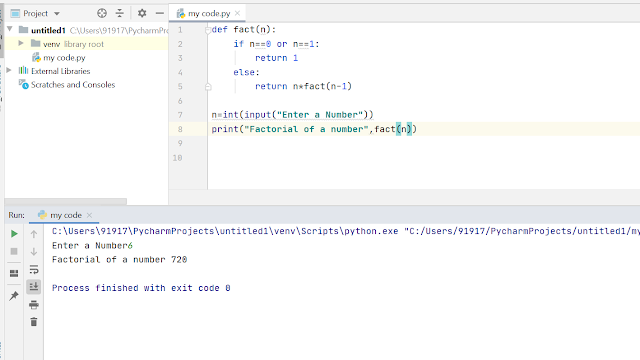Click the Locate/Select Opened File target icon

click(x=102, y=13)
